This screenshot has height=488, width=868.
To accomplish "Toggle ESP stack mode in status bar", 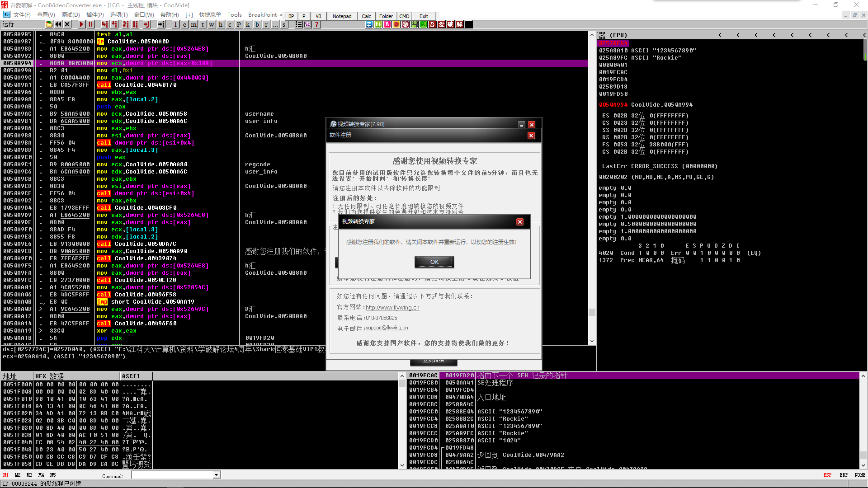I will click(827, 475).
